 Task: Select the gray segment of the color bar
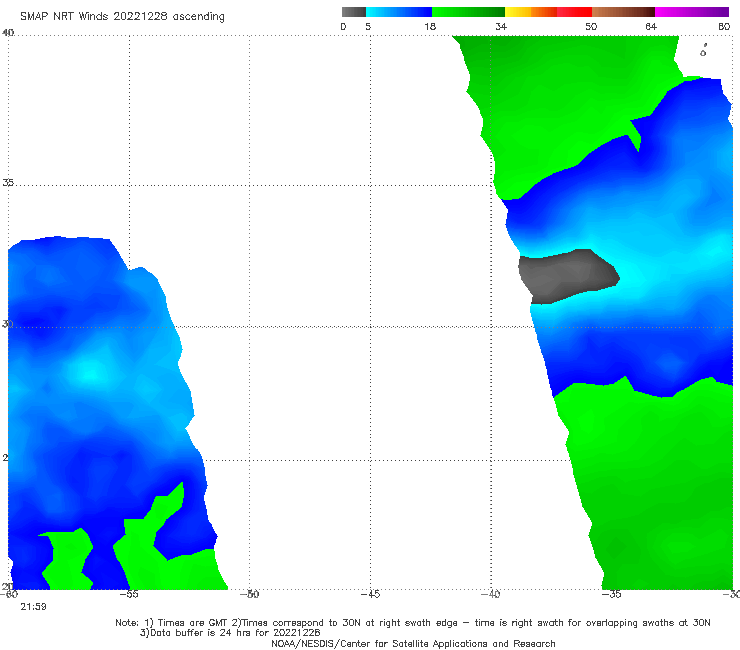(354, 12)
